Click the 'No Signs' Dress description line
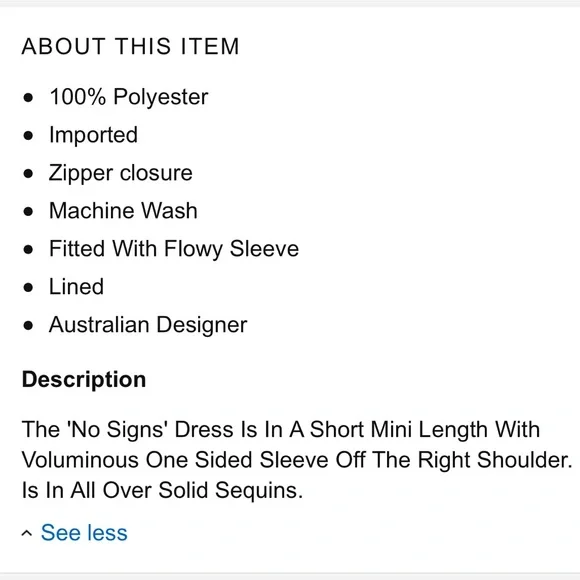Viewport: 580px width, 580px height. (x=281, y=429)
